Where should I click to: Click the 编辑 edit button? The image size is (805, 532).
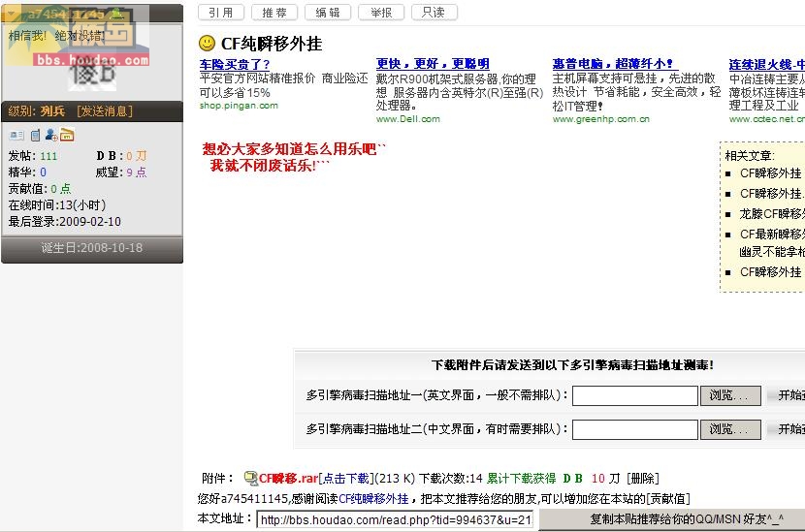point(328,13)
